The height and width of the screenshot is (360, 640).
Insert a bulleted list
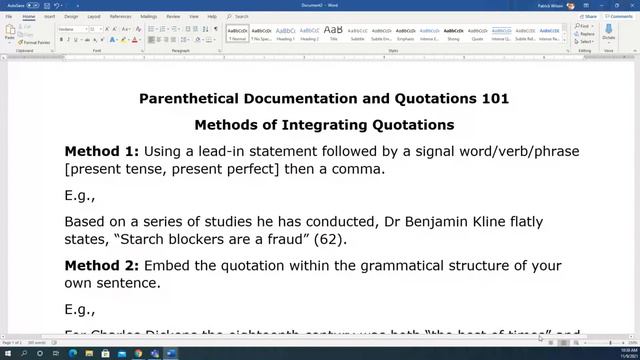[151, 29]
